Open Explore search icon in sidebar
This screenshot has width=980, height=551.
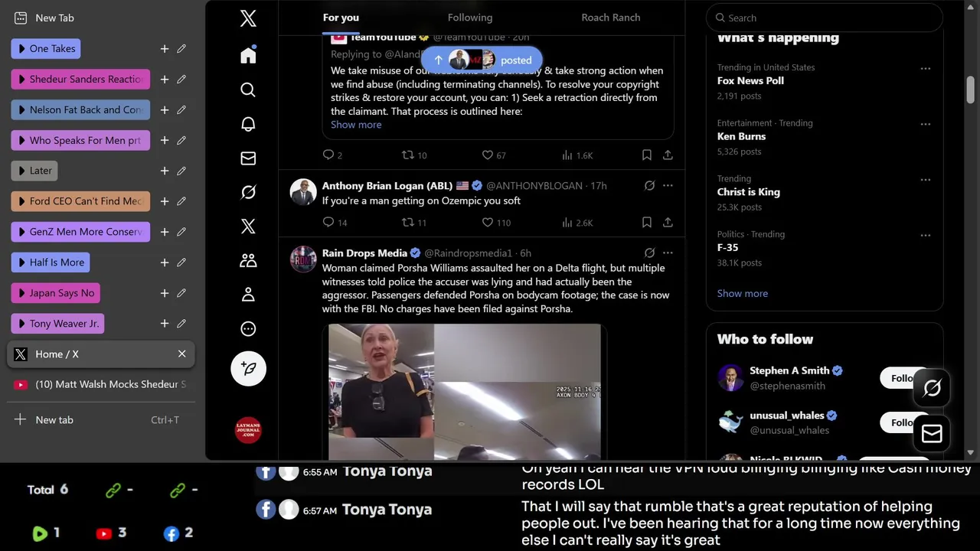248,90
